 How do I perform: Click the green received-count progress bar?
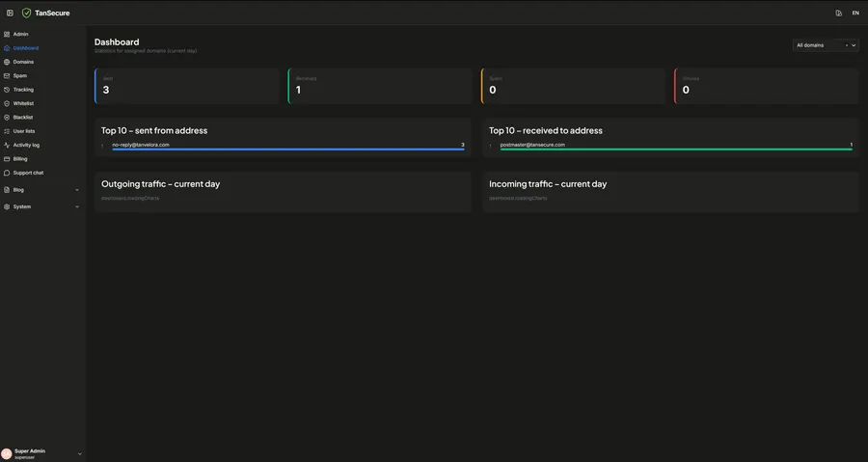pyautogui.click(x=676, y=149)
